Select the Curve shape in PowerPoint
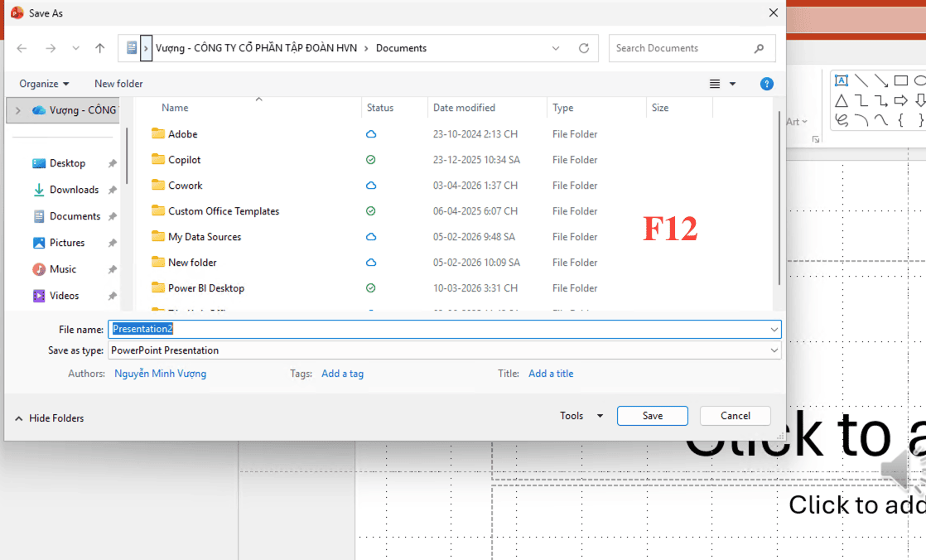 point(881,120)
